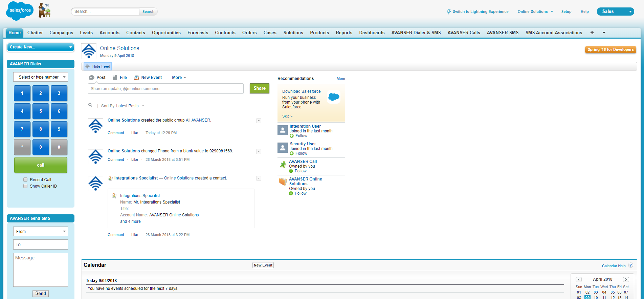Open post menu for public group post
Screen dimensions: 644x299
[259, 121]
